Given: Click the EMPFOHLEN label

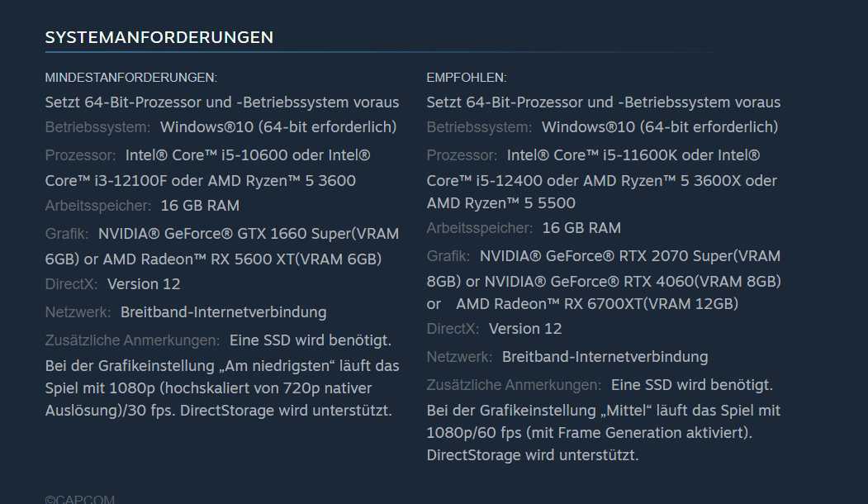Looking at the screenshot, I should [x=467, y=78].
